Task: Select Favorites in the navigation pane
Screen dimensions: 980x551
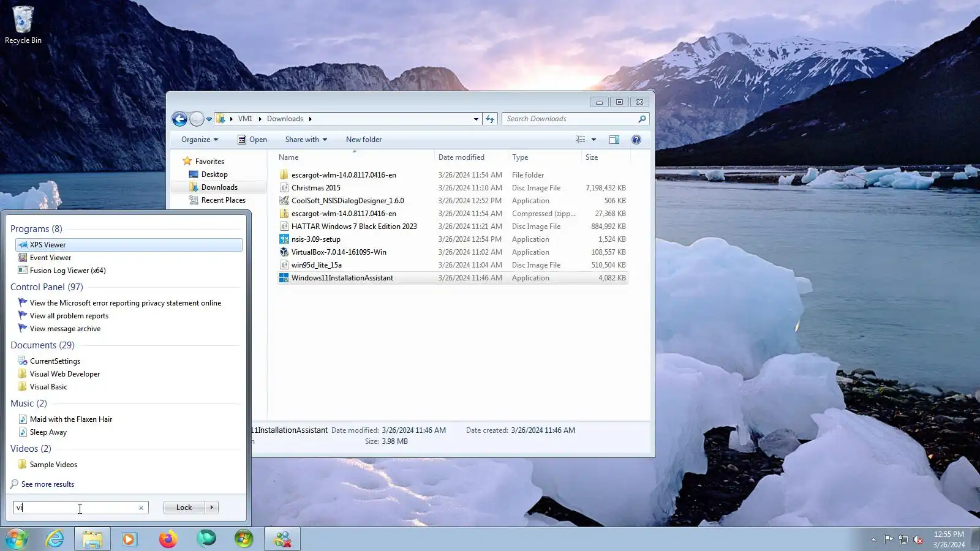Action: pyautogui.click(x=209, y=162)
